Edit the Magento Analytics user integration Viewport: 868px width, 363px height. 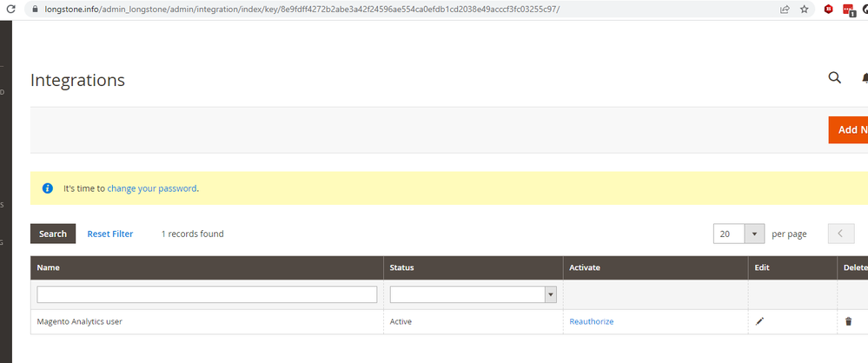759,321
